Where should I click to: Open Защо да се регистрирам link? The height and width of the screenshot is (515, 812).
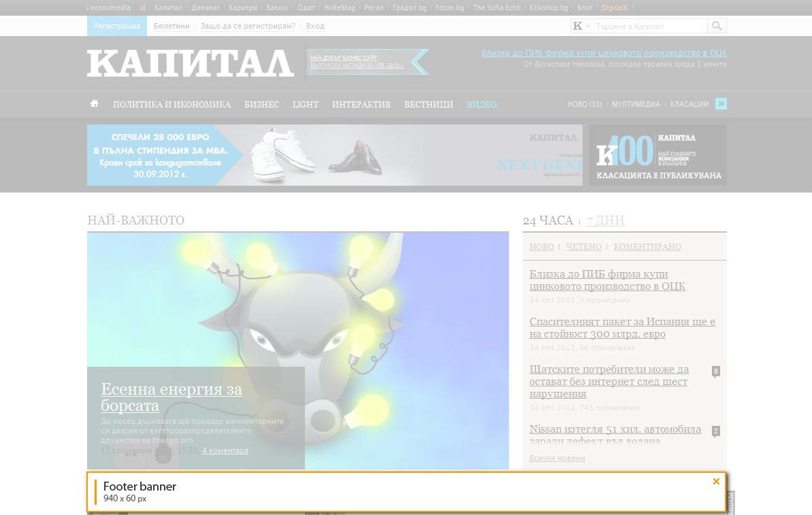248,26
